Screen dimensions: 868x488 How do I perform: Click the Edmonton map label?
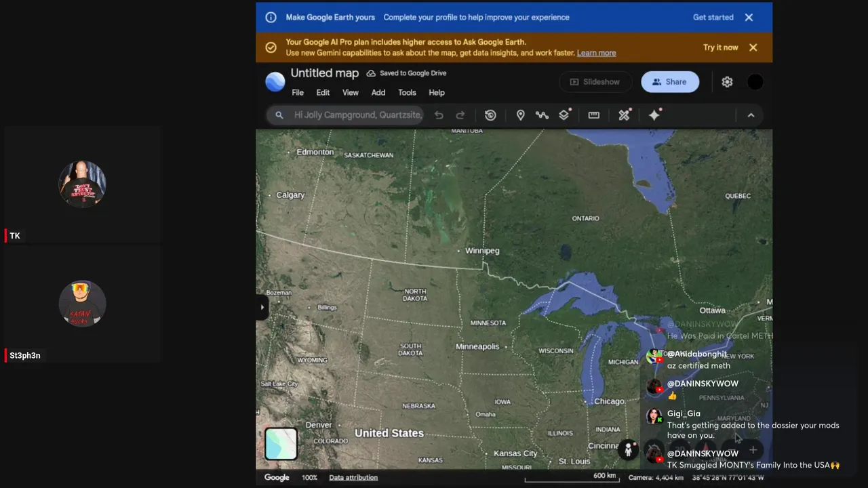[x=315, y=152]
